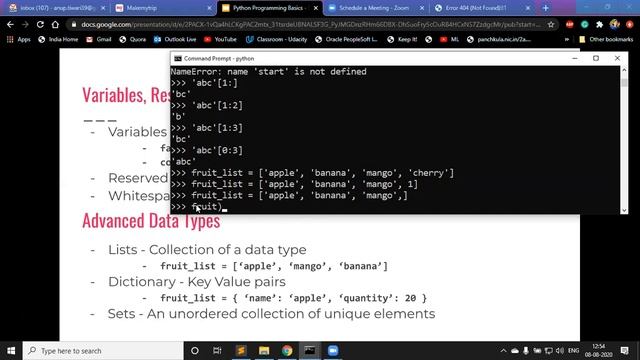Click the OneDrive cloud tray icon

515,351
